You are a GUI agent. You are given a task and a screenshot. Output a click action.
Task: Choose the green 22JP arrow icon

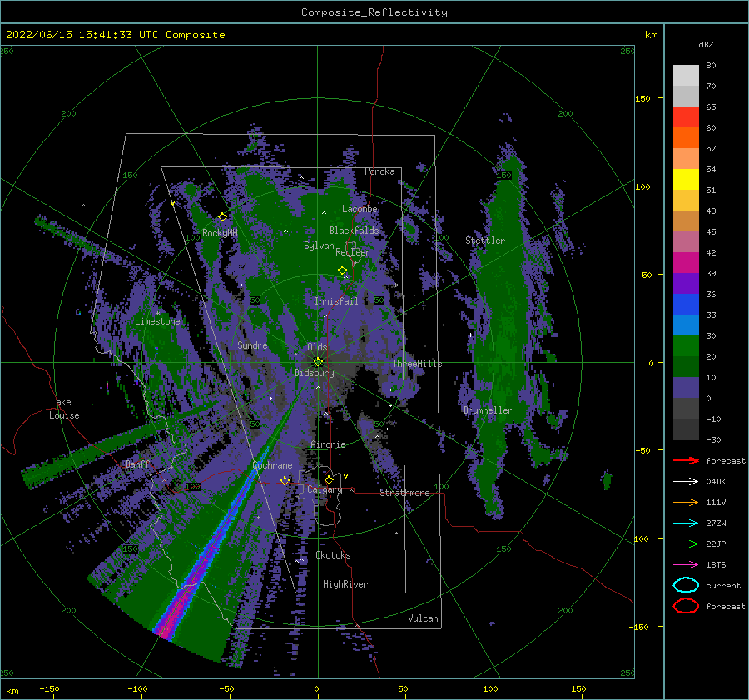click(x=686, y=544)
